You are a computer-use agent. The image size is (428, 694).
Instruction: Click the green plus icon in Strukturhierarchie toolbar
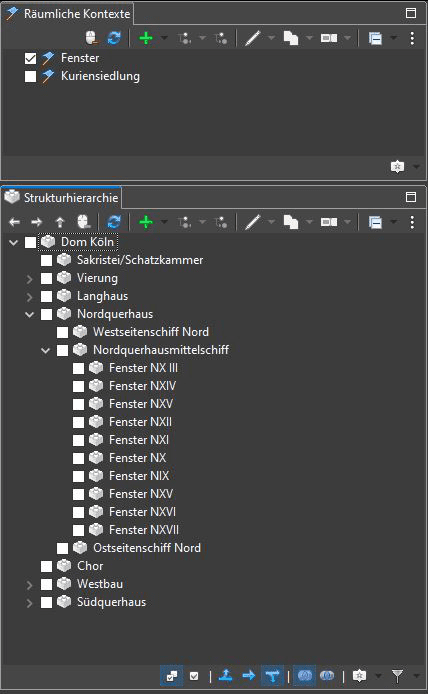pos(146,222)
